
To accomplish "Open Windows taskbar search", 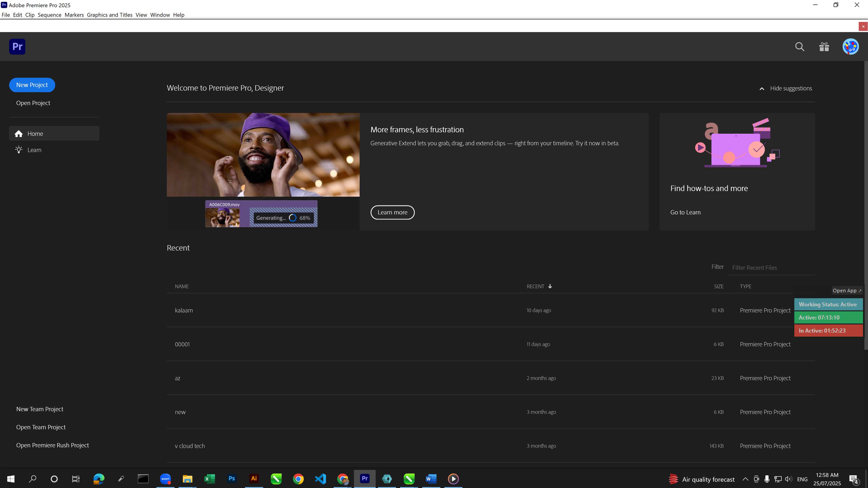I will pyautogui.click(x=33, y=479).
